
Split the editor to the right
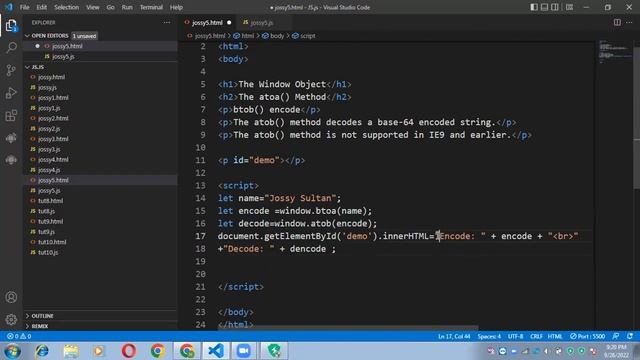coord(617,22)
